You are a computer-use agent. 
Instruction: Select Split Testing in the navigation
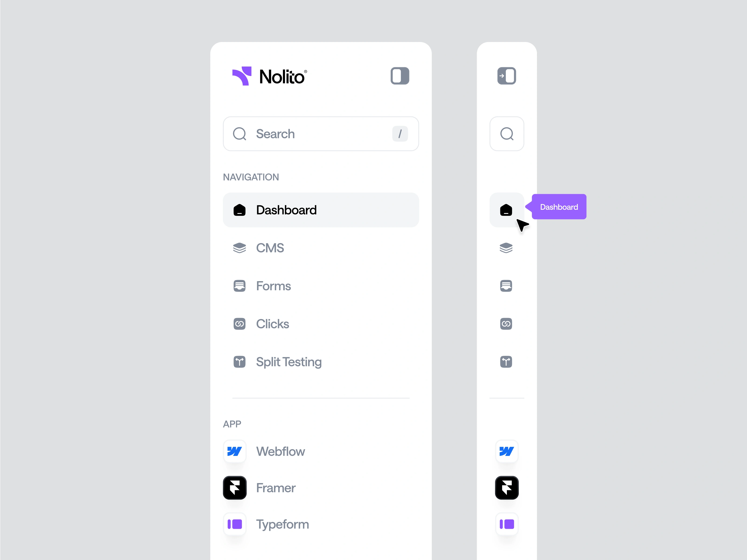coord(321,362)
